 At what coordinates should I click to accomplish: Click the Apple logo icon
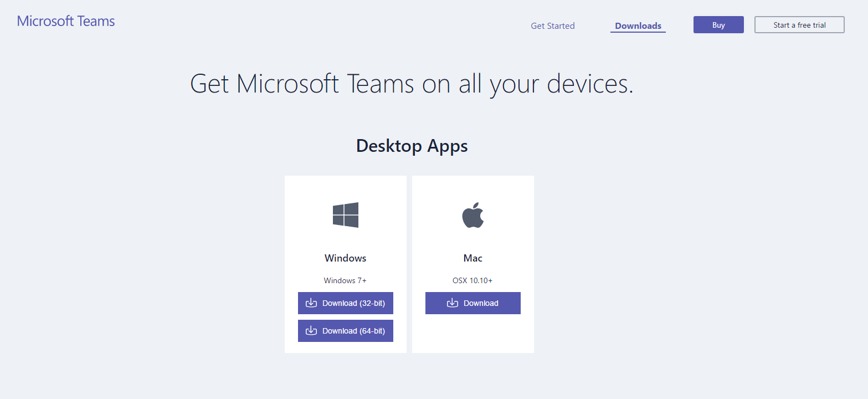pyautogui.click(x=473, y=215)
